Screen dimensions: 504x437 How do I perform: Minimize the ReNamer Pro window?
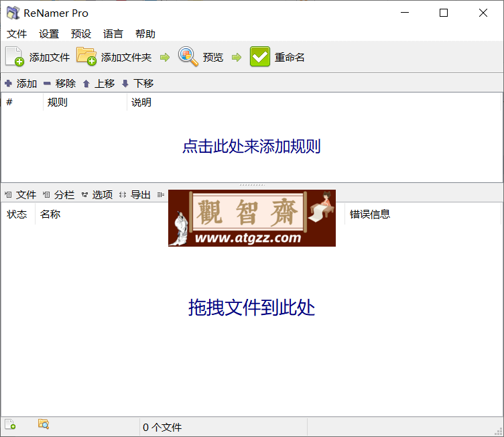coord(405,13)
